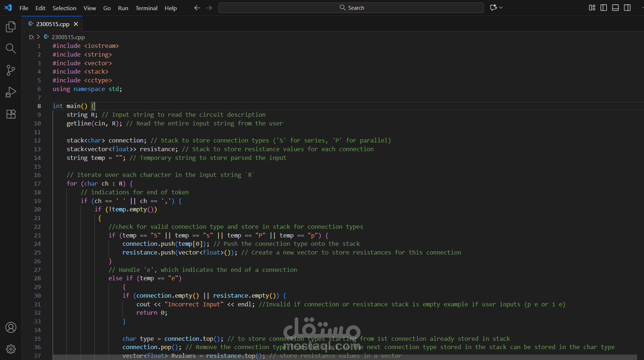
Task: Open the Run menu
Action: [123, 8]
